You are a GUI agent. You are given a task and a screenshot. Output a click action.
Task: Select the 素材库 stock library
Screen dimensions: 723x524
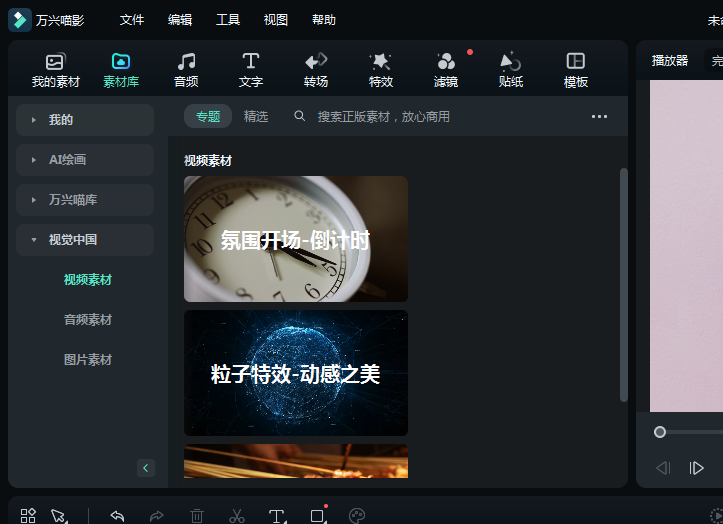(x=121, y=71)
